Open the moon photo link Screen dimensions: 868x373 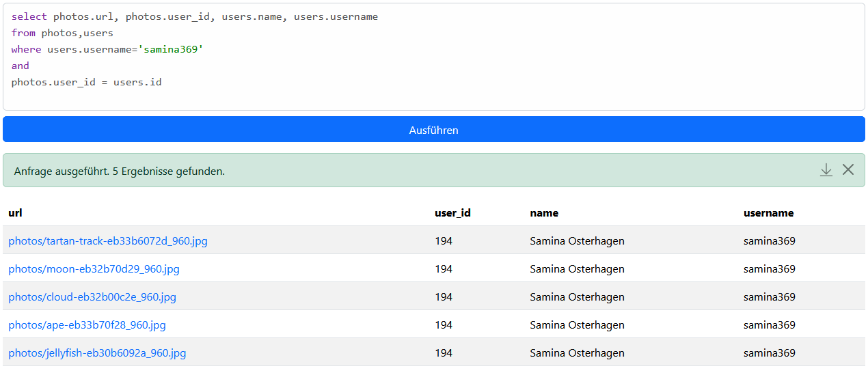tap(94, 269)
